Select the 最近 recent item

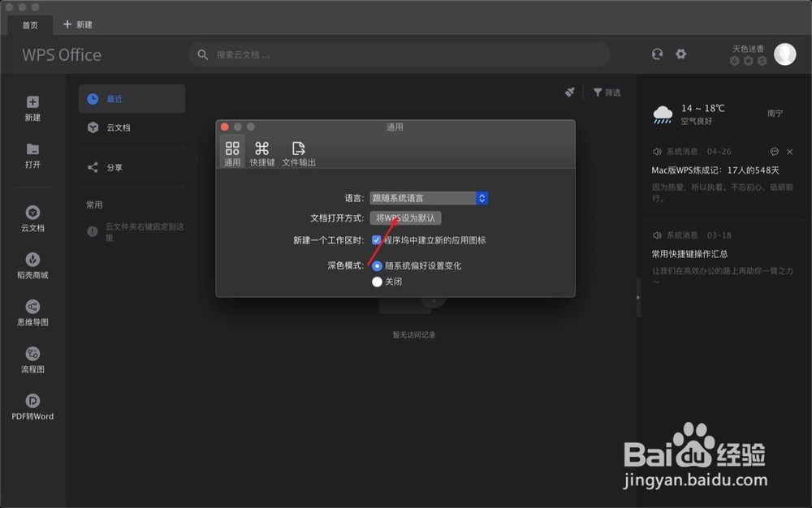[x=132, y=99]
